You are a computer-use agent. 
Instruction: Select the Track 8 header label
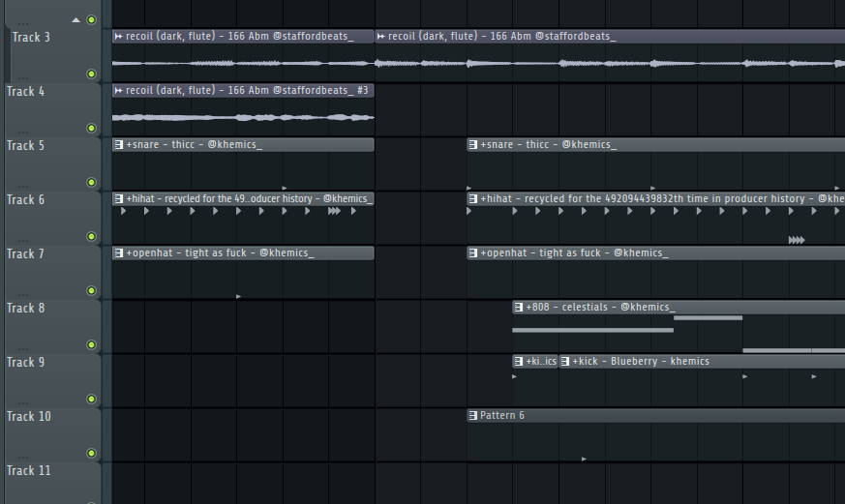(25, 308)
